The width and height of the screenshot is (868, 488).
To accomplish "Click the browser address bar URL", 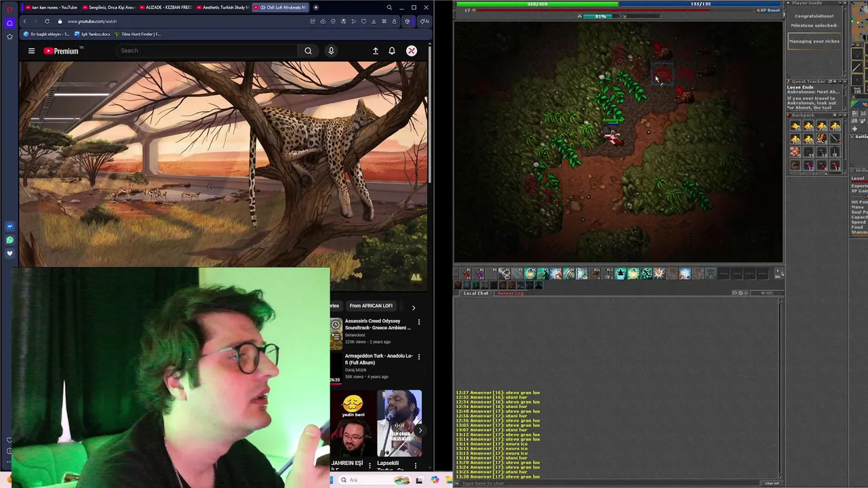I will [92, 21].
